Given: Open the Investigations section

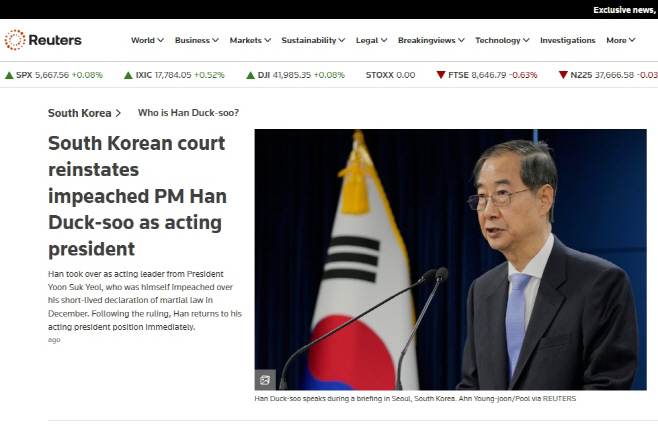Looking at the screenshot, I should point(567,40).
